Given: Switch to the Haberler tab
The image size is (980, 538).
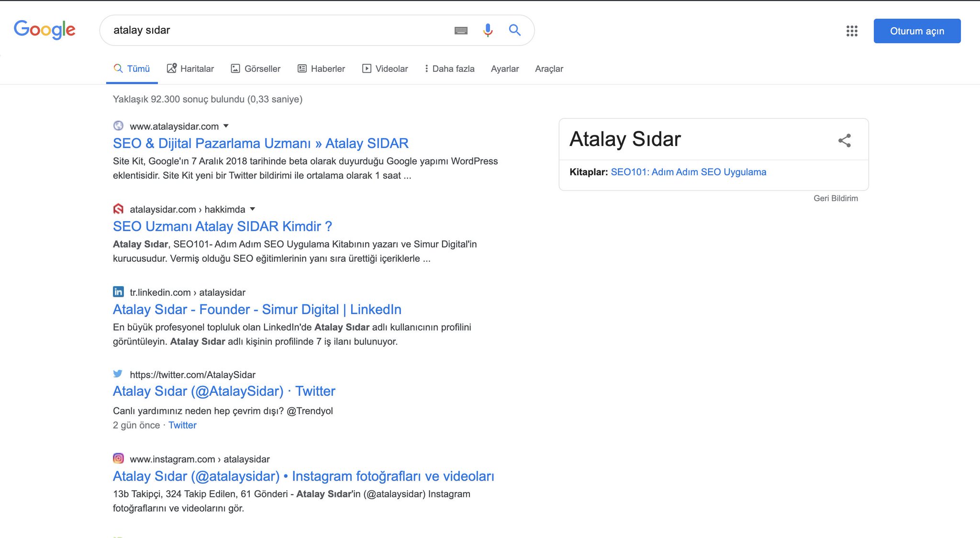Looking at the screenshot, I should pos(321,68).
